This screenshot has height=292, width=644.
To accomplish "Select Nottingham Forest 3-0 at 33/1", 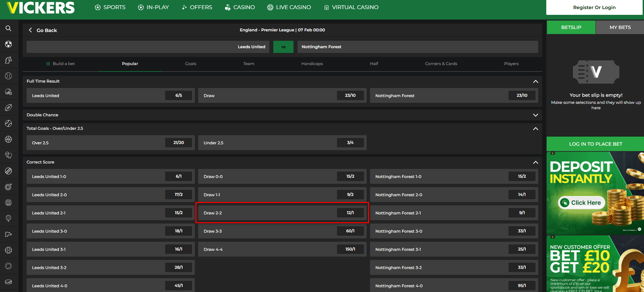I will 454,231.
